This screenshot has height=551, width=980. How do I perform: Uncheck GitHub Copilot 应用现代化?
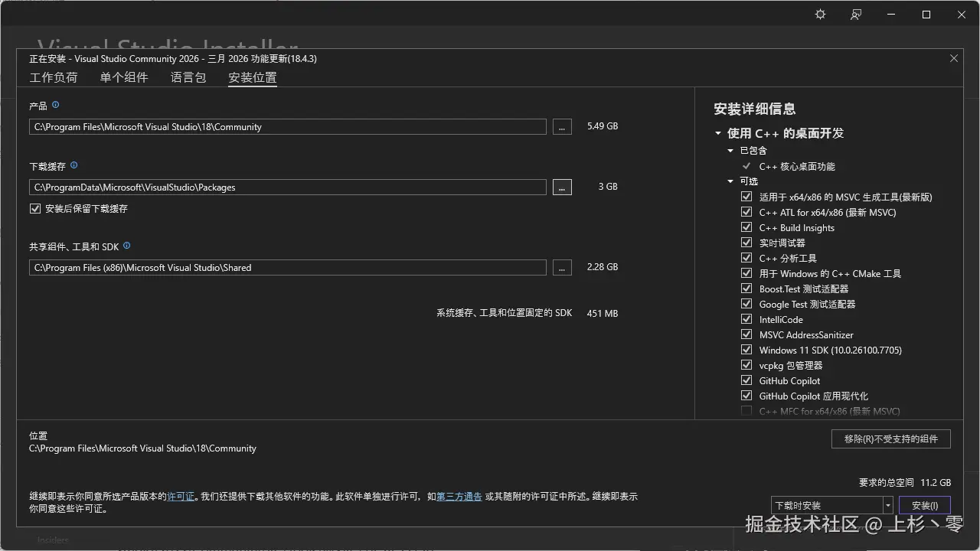pos(746,396)
